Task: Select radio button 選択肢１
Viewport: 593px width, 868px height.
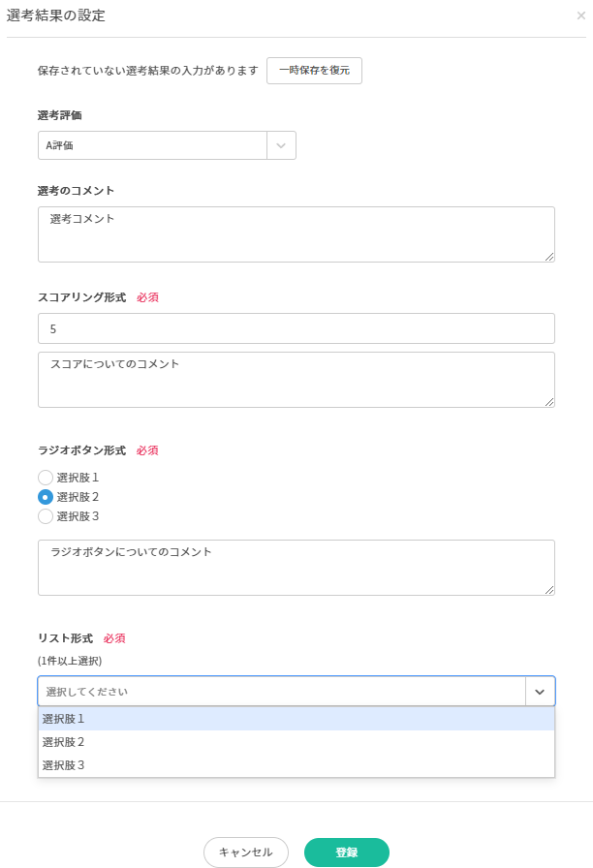Action: click(46, 478)
